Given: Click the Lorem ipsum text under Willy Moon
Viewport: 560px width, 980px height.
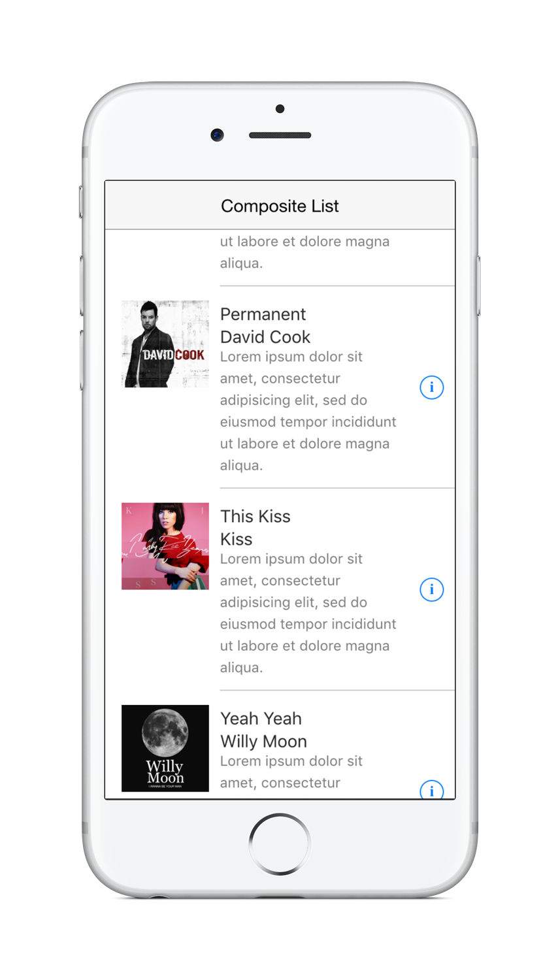Looking at the screenshot, I should (x=291, y=772).
